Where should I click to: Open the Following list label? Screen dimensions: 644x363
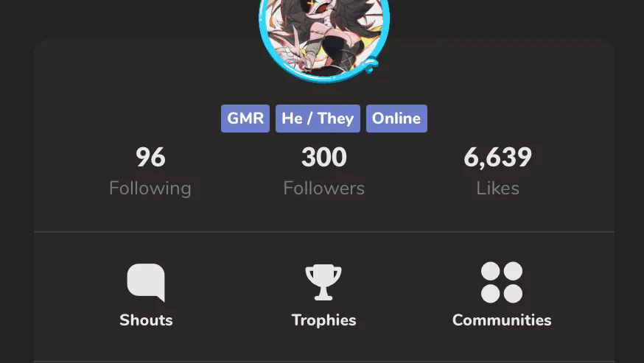pos(150,188)
